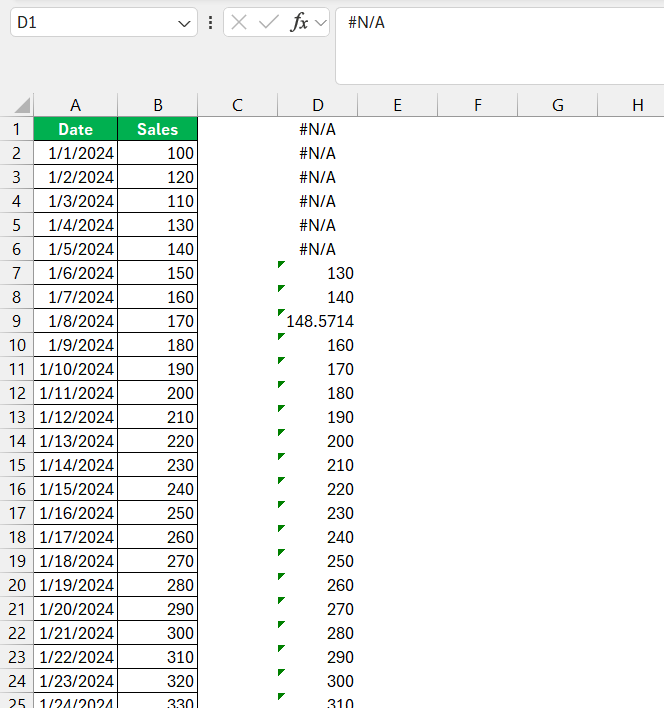
Task: Click the Sales cell for 1/23/2024
Action: click(158, 681)
